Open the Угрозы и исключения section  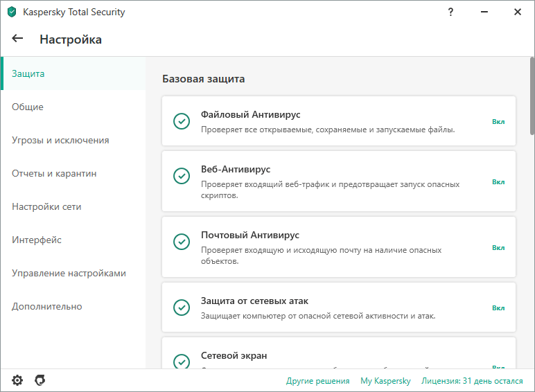click(x=60, y=140)
